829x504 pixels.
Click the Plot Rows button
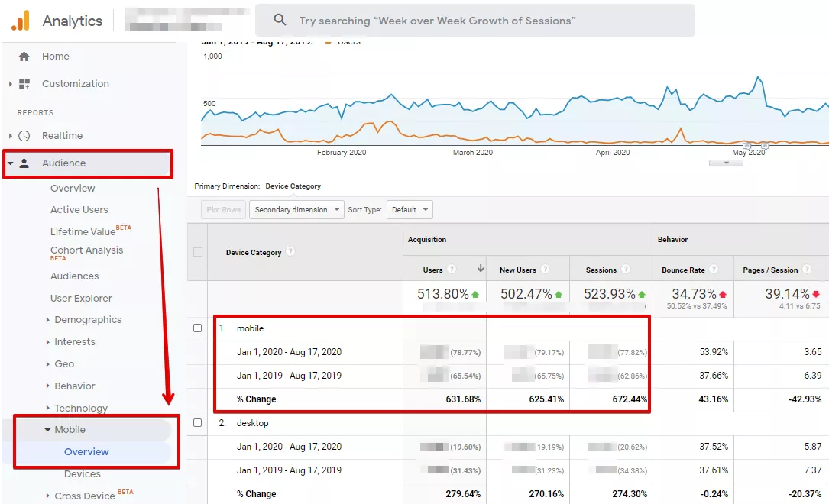tap(224, 210)
